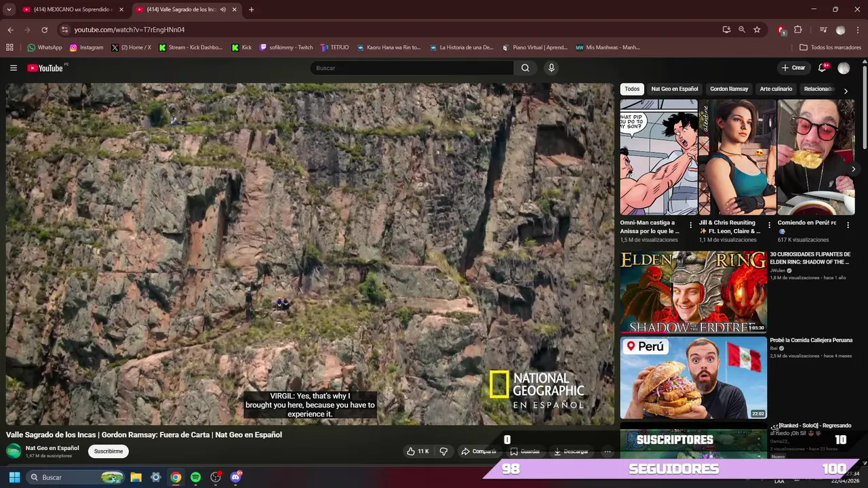
Task: Open the YouTube account avatar menu
Action: click(844, 68)
